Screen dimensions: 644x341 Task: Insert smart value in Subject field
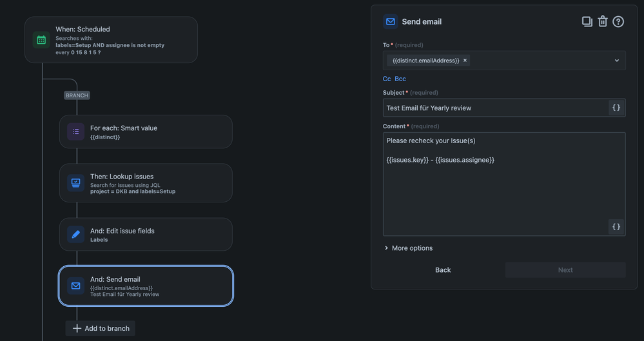pos(616,108)
